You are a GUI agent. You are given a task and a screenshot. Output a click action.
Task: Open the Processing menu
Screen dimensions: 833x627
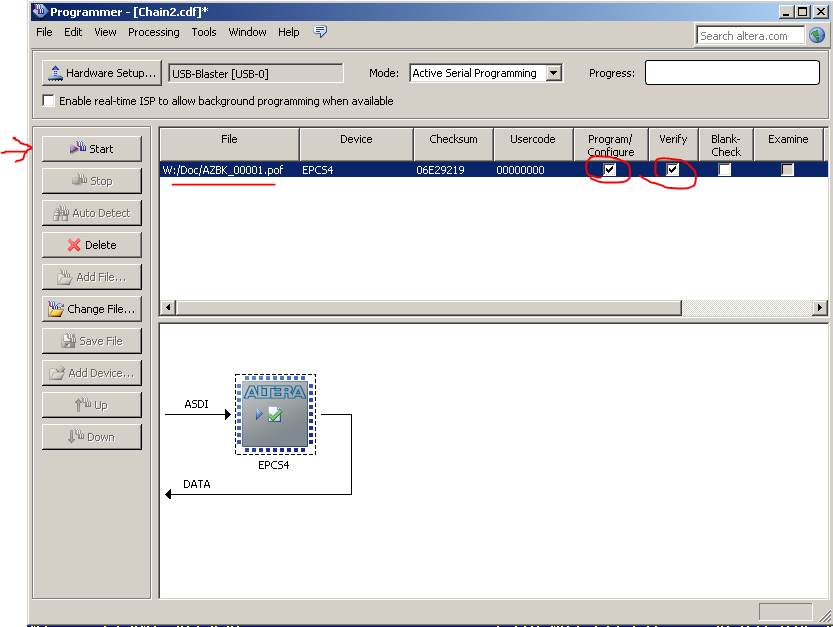153,32
